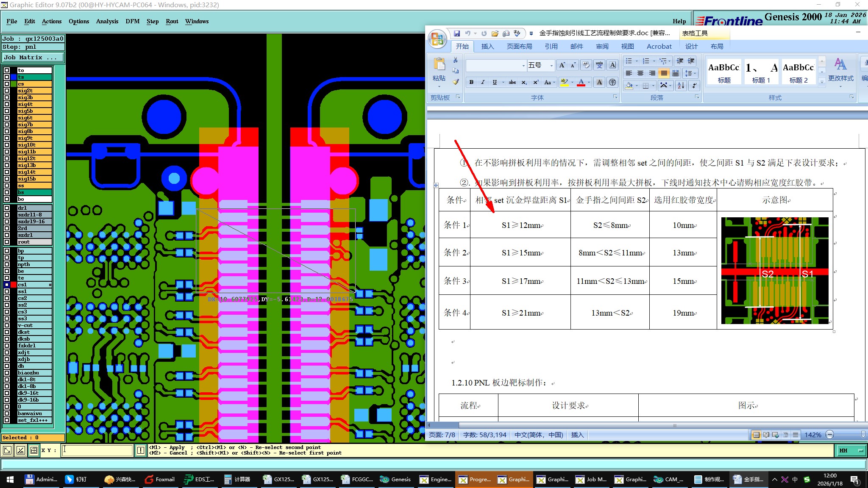Screen dimensions: 868x488
Task: Toggle the drl layer checkbox
Action: point(7,208)
